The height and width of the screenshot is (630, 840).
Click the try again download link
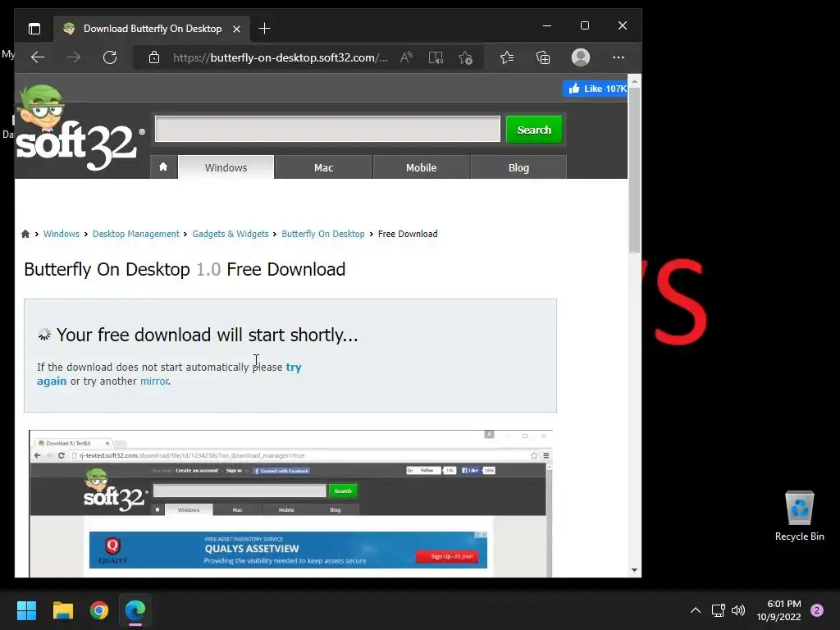(x=294, y=367)
